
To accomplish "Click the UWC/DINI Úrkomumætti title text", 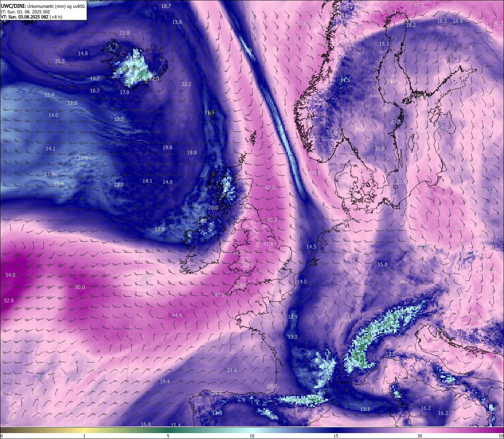I will (43, 6).
